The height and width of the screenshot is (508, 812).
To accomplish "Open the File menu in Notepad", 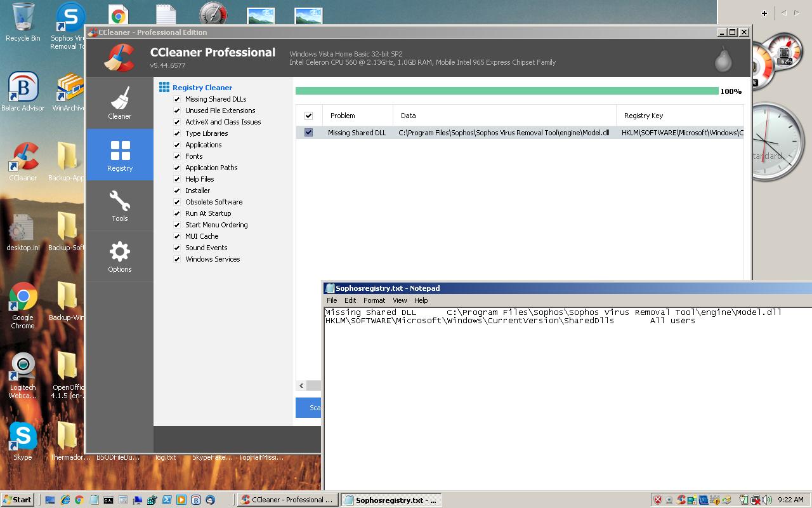I will coord(332,300).
